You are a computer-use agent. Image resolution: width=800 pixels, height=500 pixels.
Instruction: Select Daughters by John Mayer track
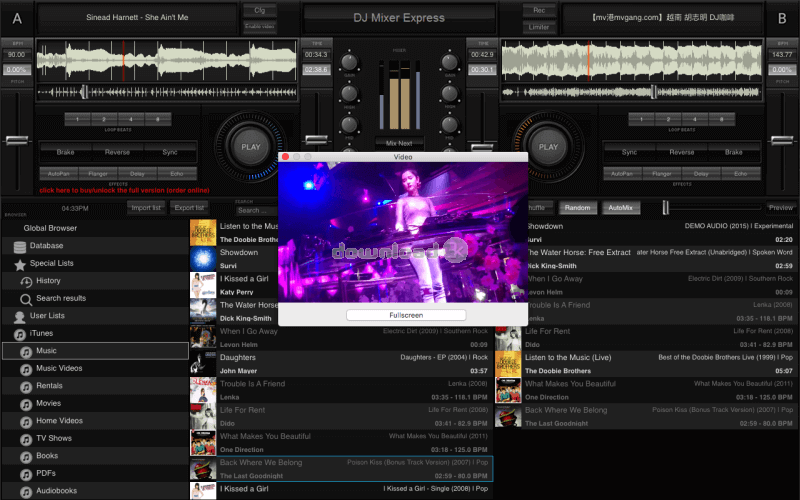pyautogui.click(x=340, y=364)
